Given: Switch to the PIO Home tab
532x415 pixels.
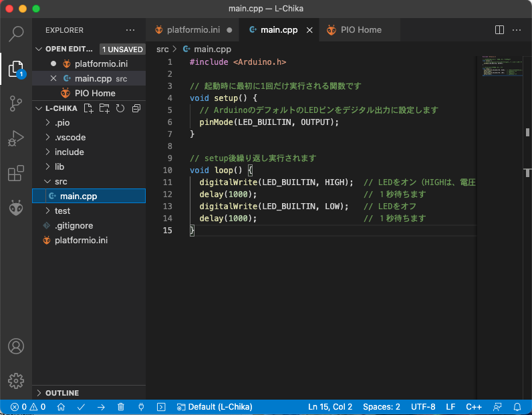Looking at the screenshot, I should (360, 30).
